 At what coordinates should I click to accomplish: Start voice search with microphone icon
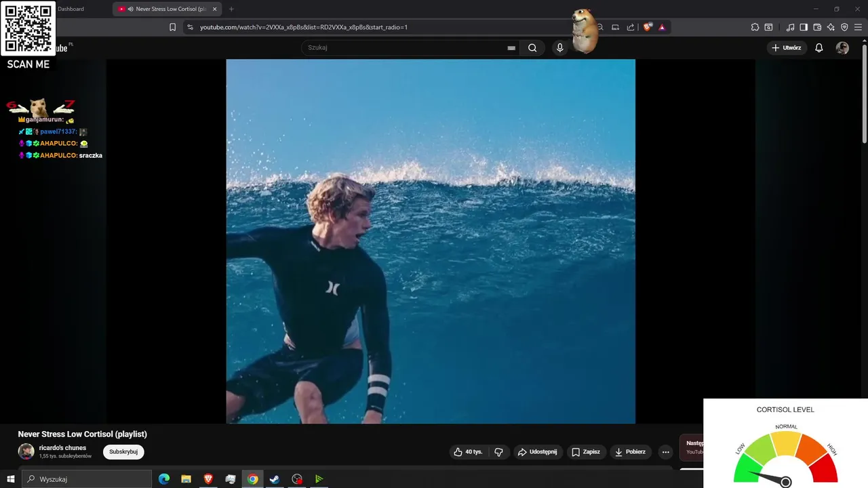point(559,47)
